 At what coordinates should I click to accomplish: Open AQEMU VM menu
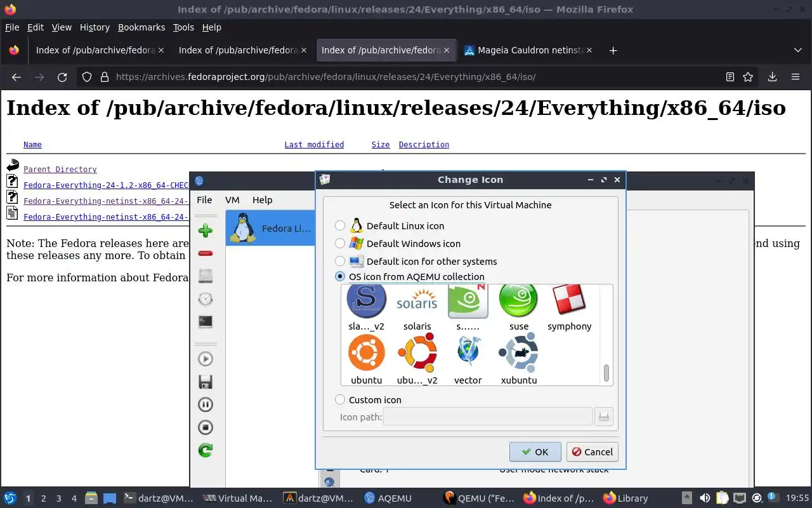click(x=232, y=199)
